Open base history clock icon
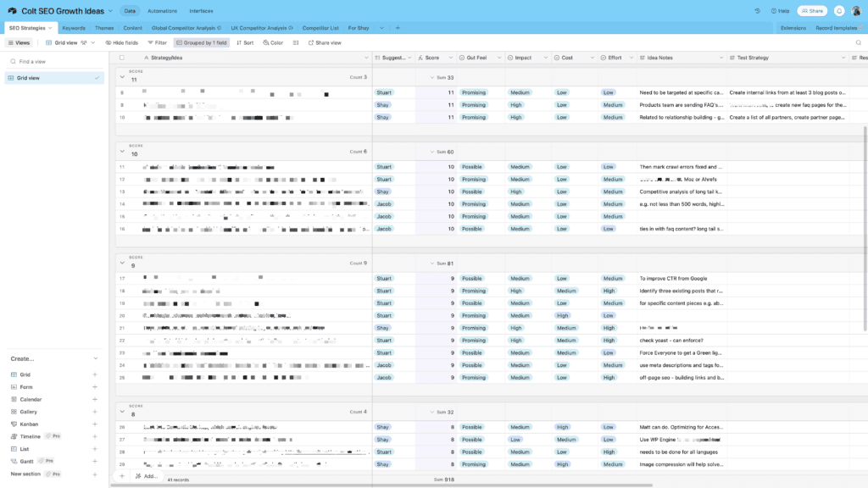This screenshot has width=868, height=488. coord(757,11)
